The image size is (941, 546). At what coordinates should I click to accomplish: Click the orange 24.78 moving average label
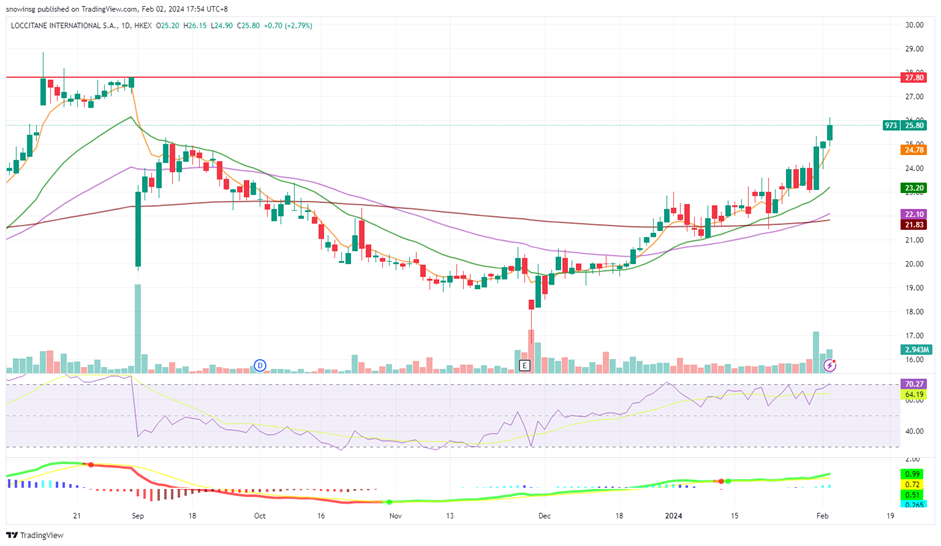point(914,150)
